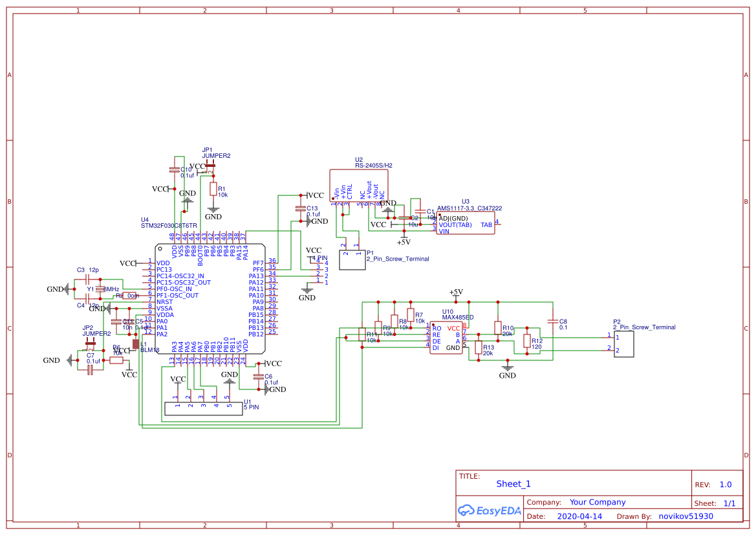Select the date 2020-04-14 in title block
The height and width of the screenshot is (535, 756).
(579, 516)
